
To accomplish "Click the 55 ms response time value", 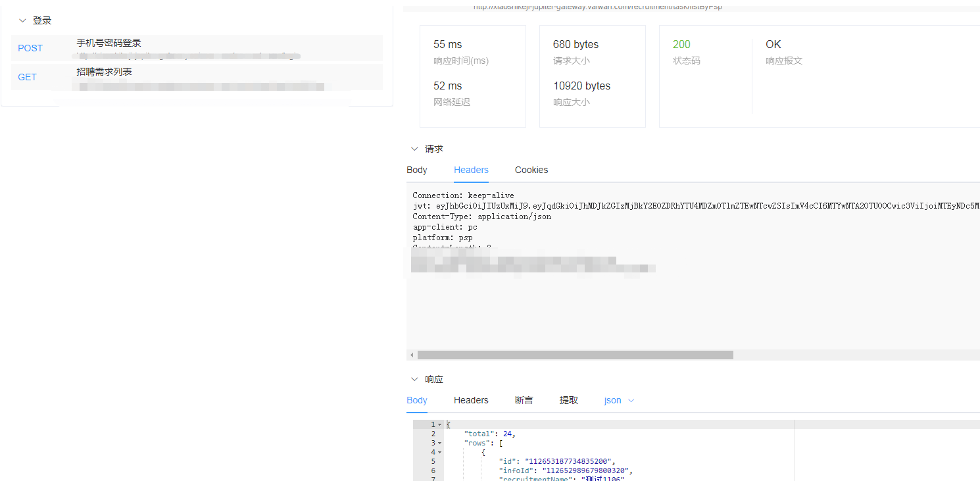I will (x=448, y=45).
